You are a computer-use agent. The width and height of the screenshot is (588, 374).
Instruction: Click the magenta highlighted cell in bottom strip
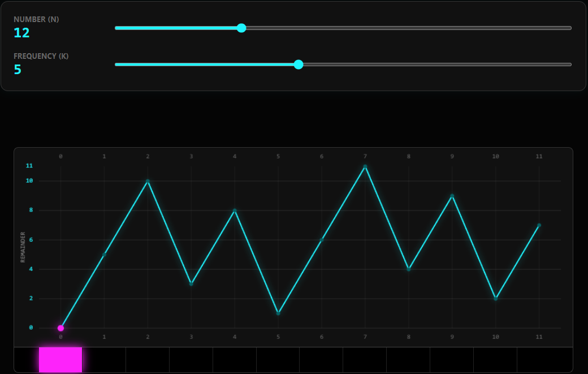[60, 360]
